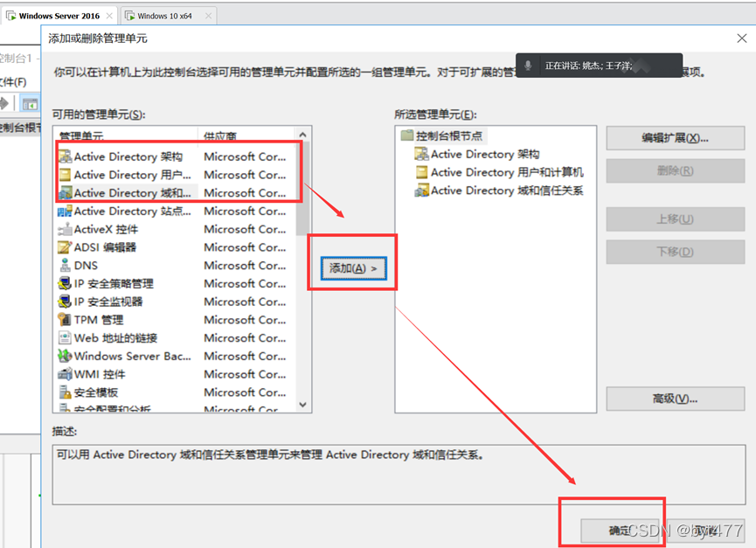The image size is (756, 548).
Task: Close the Windows 10 x64 tab
Action: pyautogui.click(x=208, y=16)
